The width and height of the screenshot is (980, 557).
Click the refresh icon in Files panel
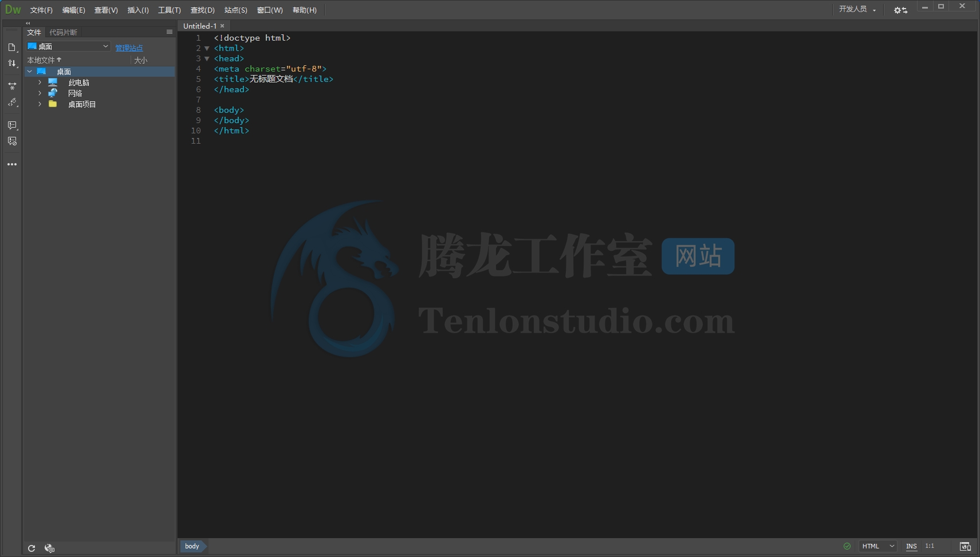(x=32, y=548)
